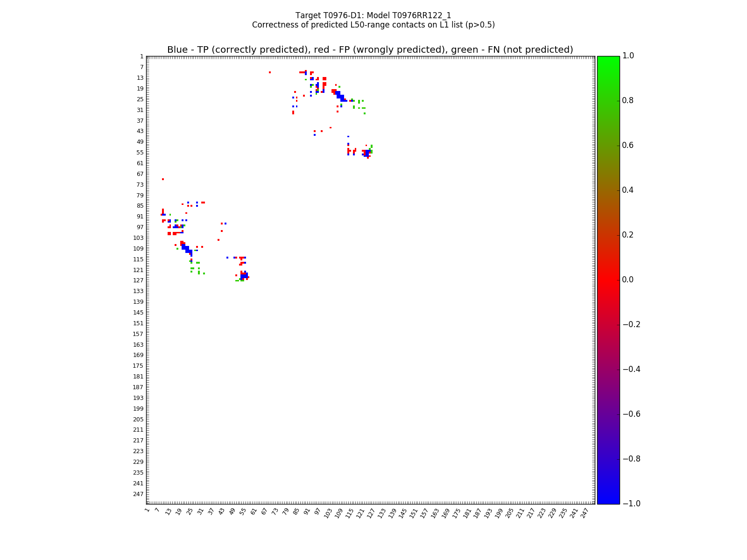Click the y-axis tick label 247

coord(138,494)
